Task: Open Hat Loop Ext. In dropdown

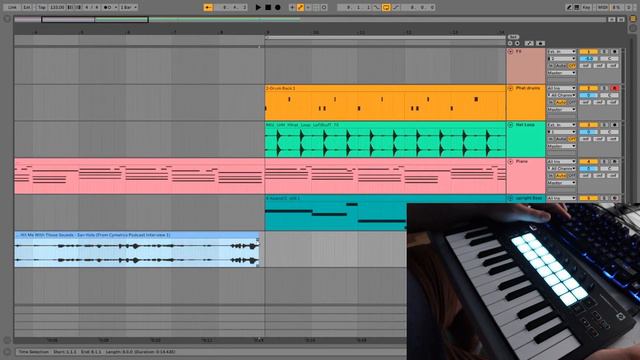Action: pos(562,125)
